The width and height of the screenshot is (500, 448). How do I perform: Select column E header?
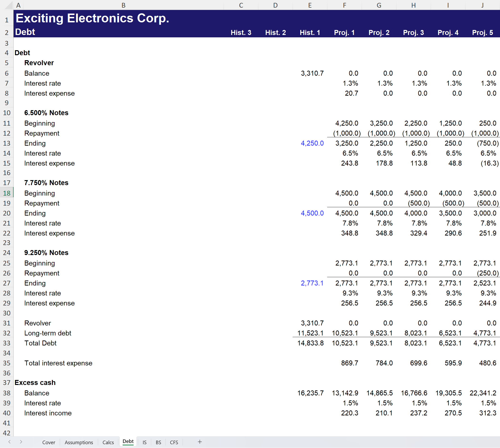310,5
